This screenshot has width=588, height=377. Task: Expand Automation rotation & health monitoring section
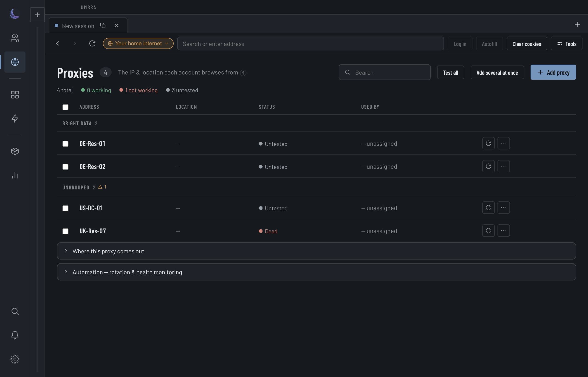316,272
